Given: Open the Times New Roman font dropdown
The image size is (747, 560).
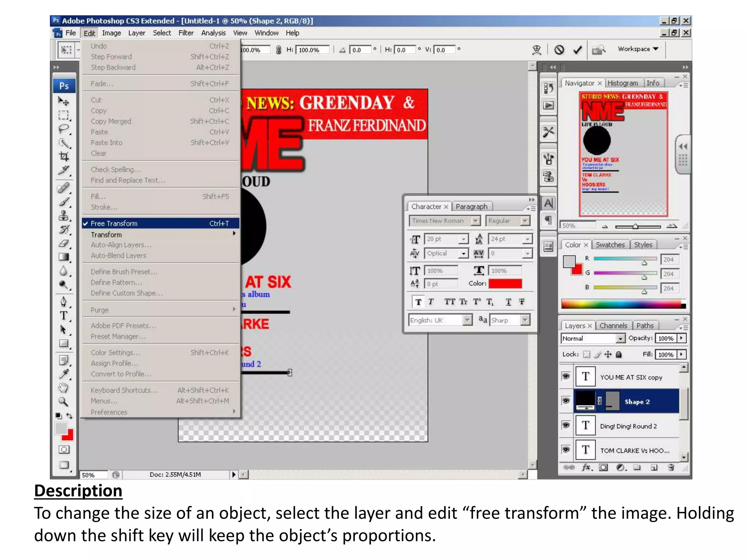Looking at the screenshot, I should pos(476,221).
